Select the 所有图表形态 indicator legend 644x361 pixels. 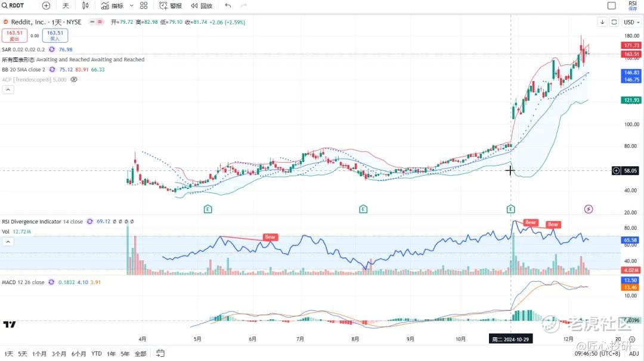pos(73,60)
